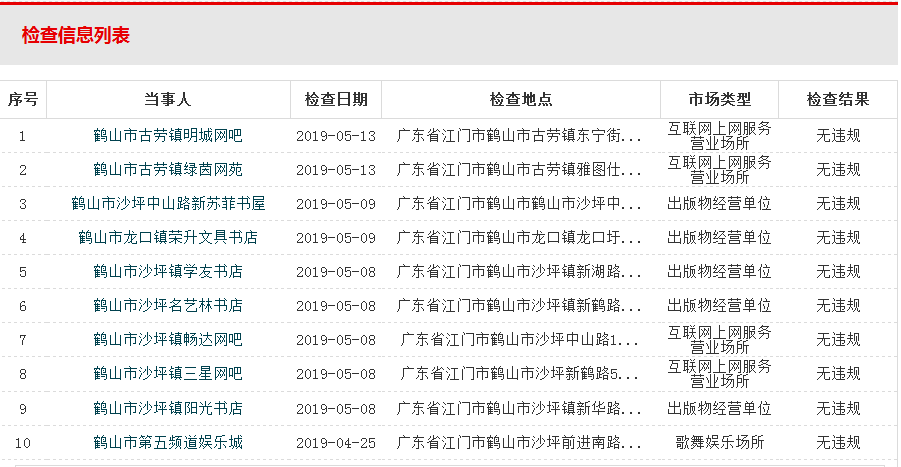Viewport: 901px width, 467px height.
Task: Click the 检查结果 column header
Action: click(x=838, y=100)
